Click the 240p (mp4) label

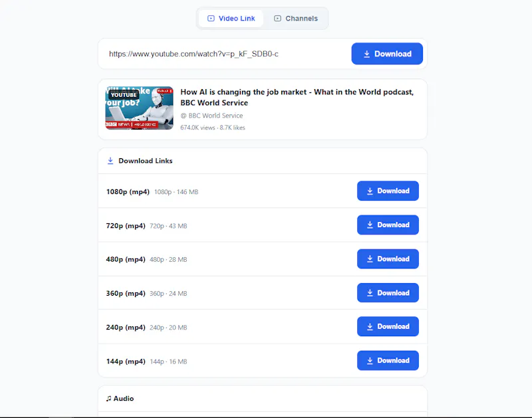(x=126, y=328)
